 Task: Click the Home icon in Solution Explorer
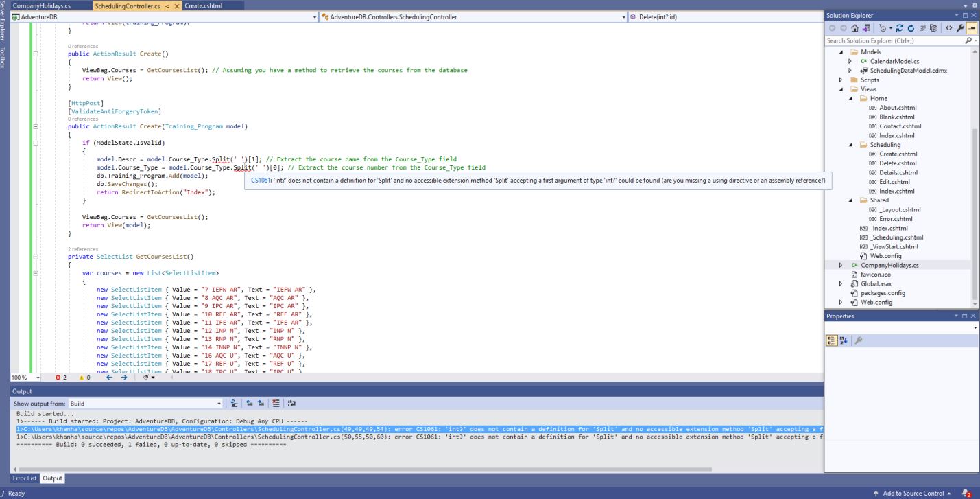click(x=854, y=28)
